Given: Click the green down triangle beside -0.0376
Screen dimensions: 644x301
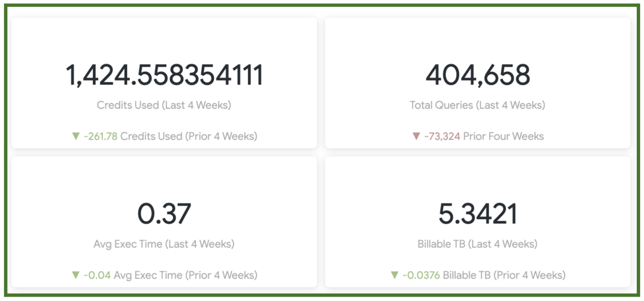Looking at the screenshot, I should (395, 275).
